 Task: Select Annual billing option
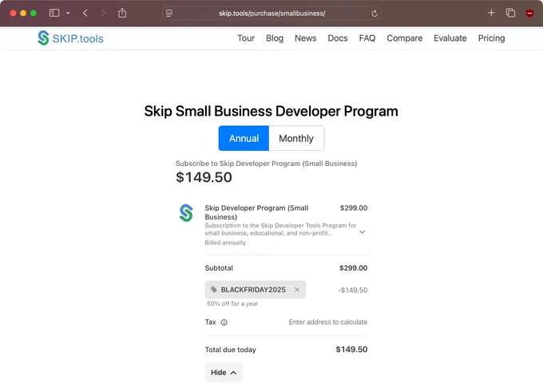pos(244,138)
